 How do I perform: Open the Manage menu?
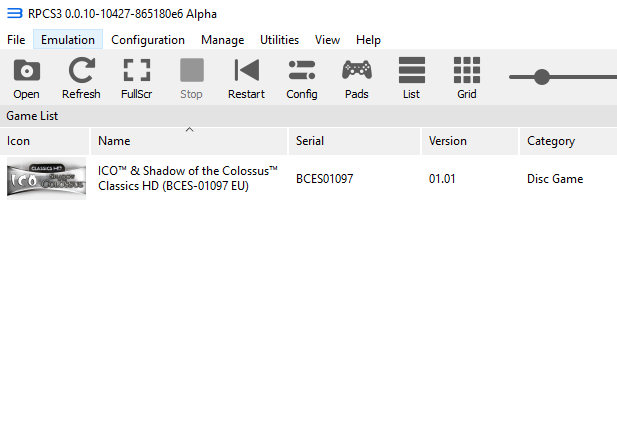coord(223,40)
